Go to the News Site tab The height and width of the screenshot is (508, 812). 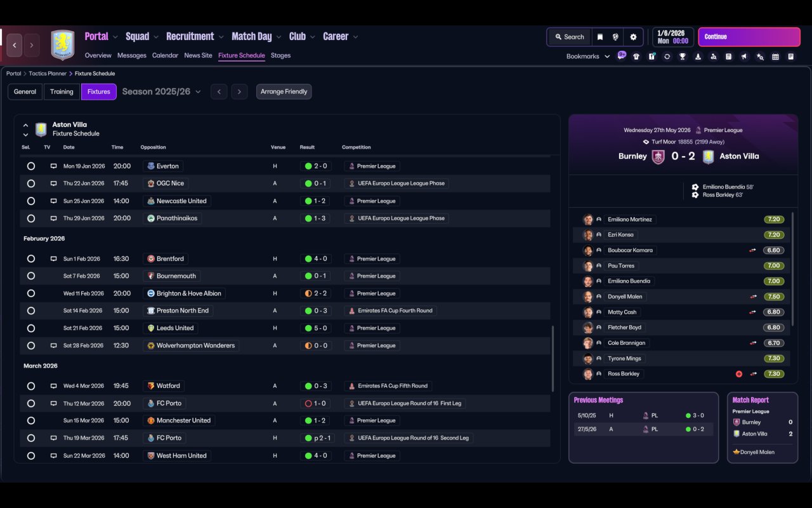(198, 55)
